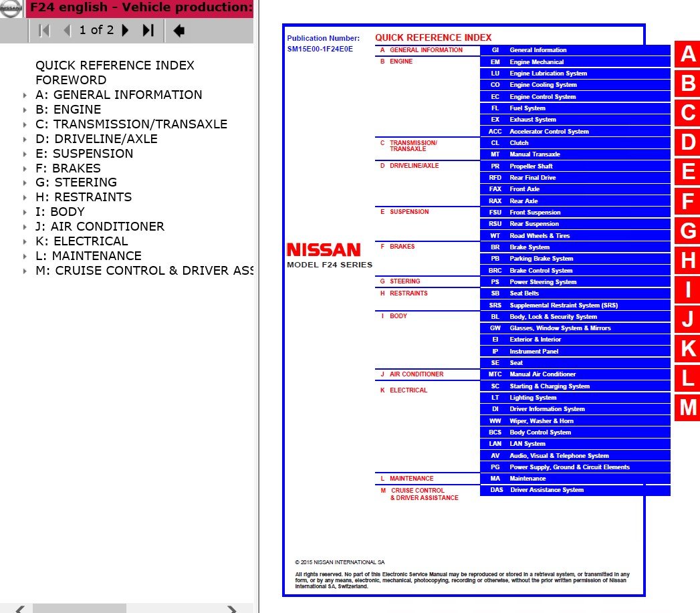Viewport: 700px width, 613px height.
Task: Select the red section B index tab
Action: click(x=687, y=84)
